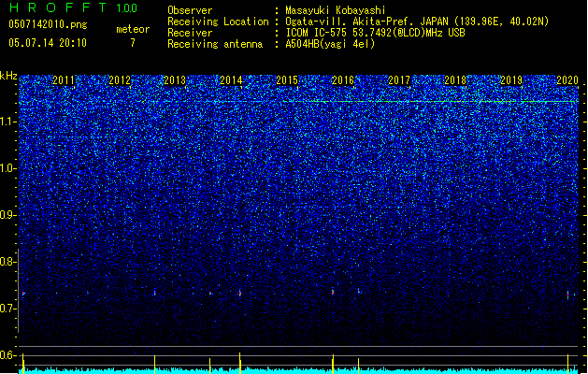Click the "Receiving Location" label
The height and width of the screenshot is (374, 588).
(218, 22)
